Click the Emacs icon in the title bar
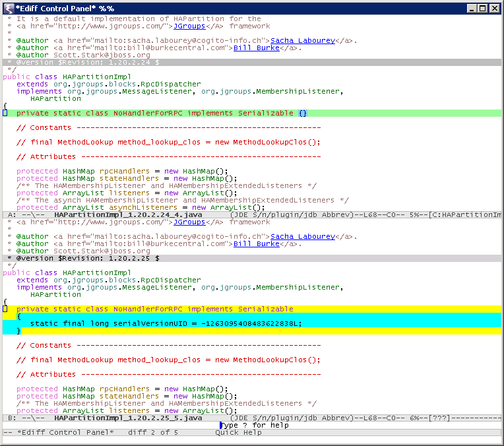The width and height of the screenshot is (504, 446). (8, 8)
